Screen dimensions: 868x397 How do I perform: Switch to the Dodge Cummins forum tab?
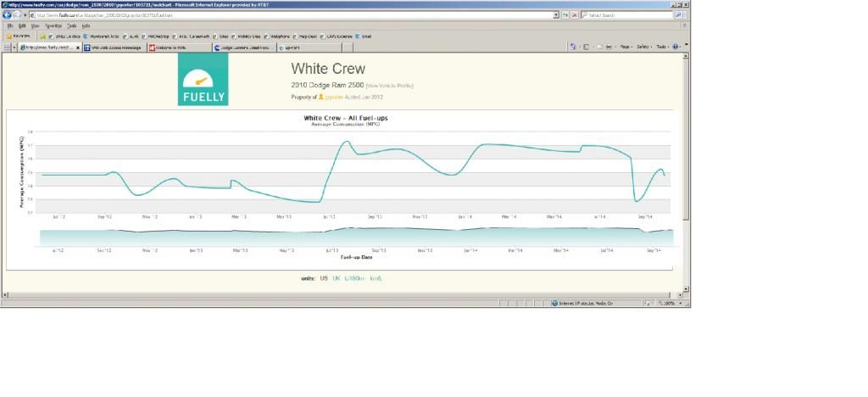244,48
